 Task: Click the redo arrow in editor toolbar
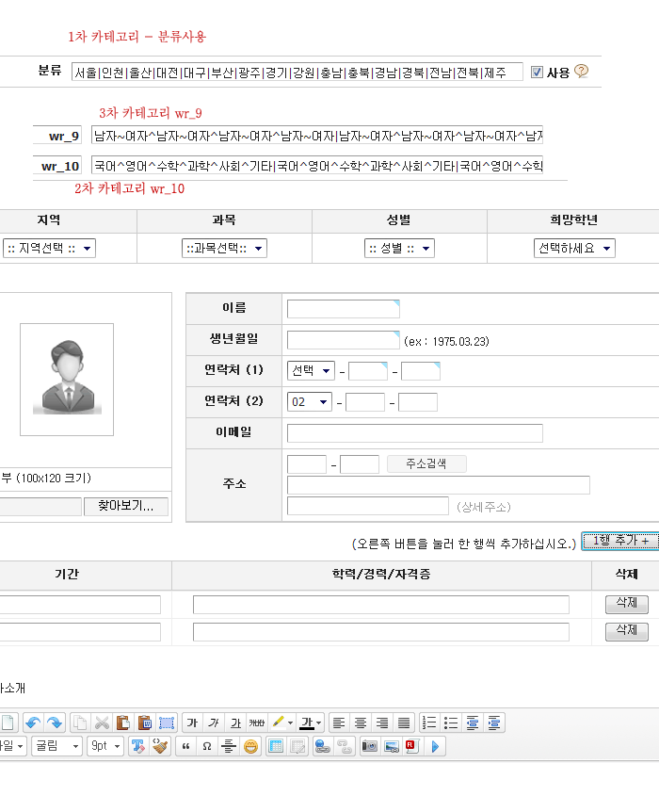pos(55,723)
